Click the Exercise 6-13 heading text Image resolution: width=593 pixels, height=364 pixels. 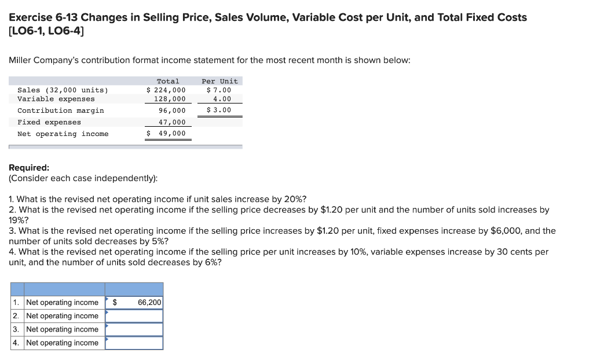tap(116, 17)
